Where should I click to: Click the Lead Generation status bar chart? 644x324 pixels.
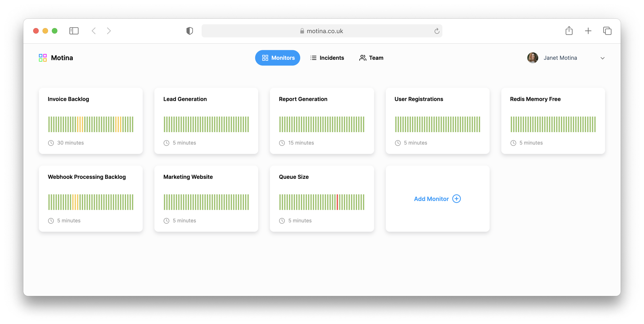[206, 124]
